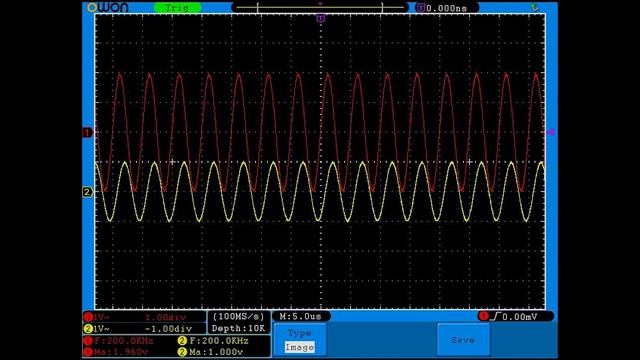Click the waveform memory position bar
The image size is (640, 360).
point(320,7)
